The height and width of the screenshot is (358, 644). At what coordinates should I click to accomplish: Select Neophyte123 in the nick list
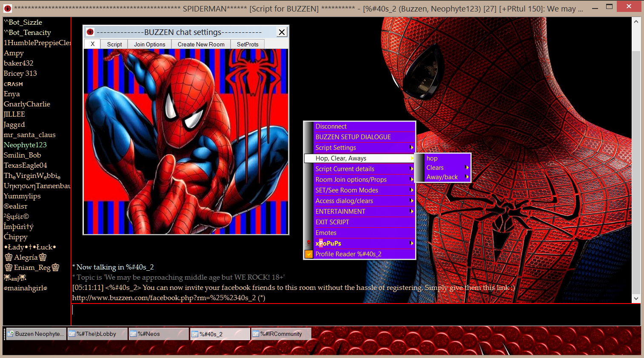click(25, 145)
